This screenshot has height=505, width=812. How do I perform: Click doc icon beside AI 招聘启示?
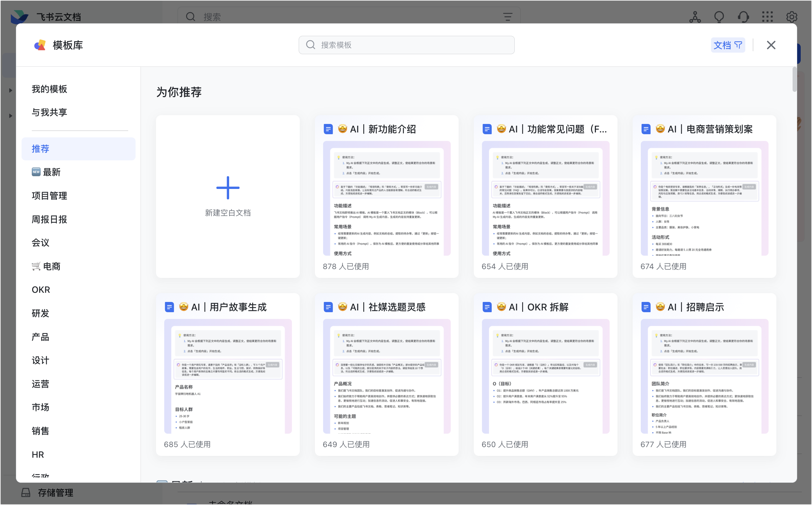coord(646,307)
